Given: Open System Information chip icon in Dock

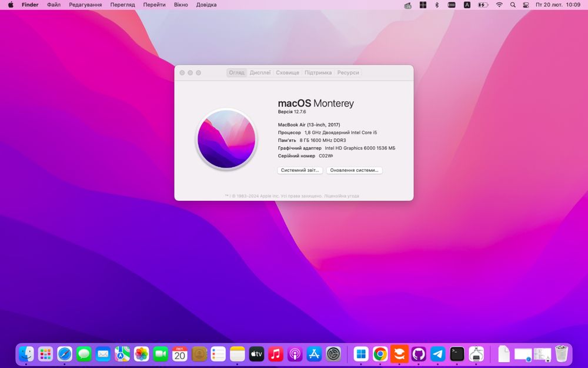Looking at the screenshot, I should [x=476, y=354].
